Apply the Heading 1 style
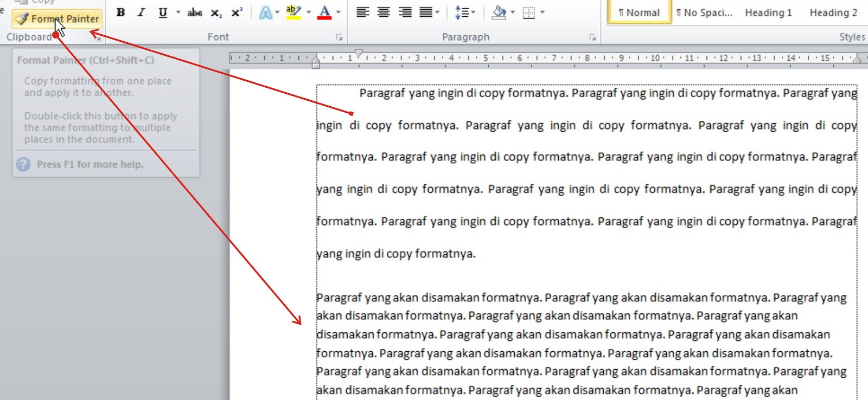Viewport: 868px width, 400px height. pyautogui.click(x=768, y=12)
